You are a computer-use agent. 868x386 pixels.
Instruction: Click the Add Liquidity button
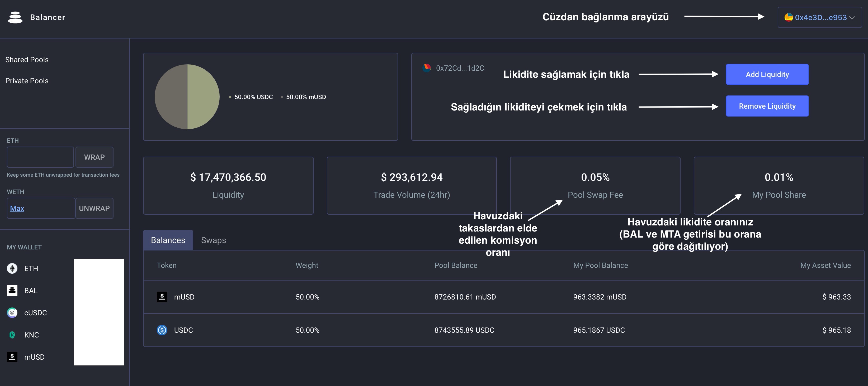(767, 74)
